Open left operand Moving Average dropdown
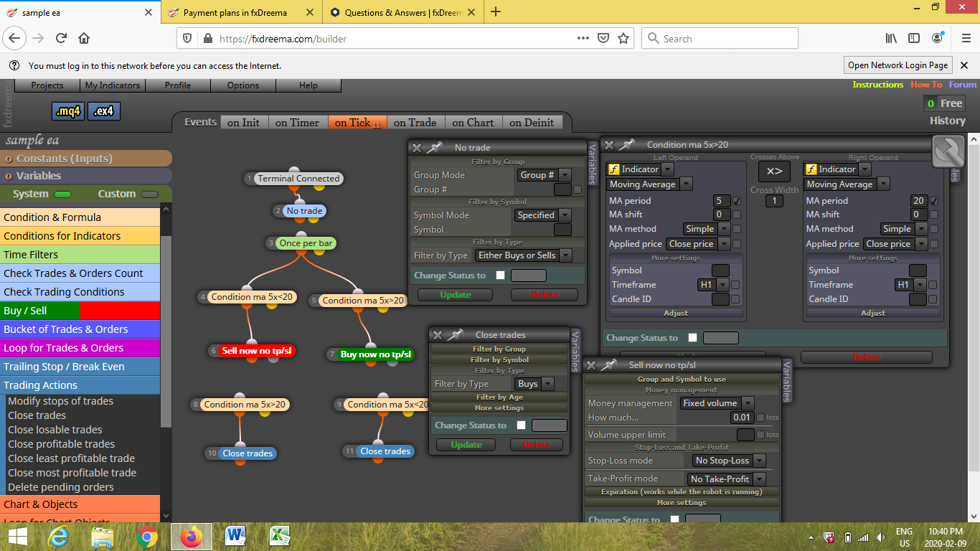The height and width of the screenshot is (551, 980). [650, 184]
